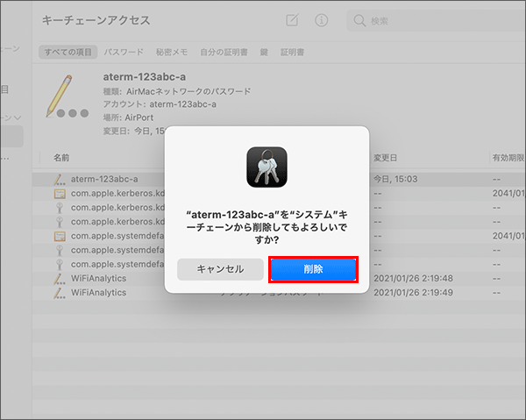Click the 削除 (Delete) button
526x420 pixels.
[313, 269]
